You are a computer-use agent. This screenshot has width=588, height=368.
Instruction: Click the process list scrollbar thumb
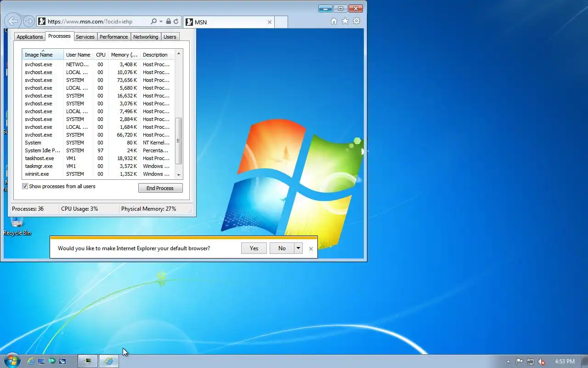pos(179,141)
